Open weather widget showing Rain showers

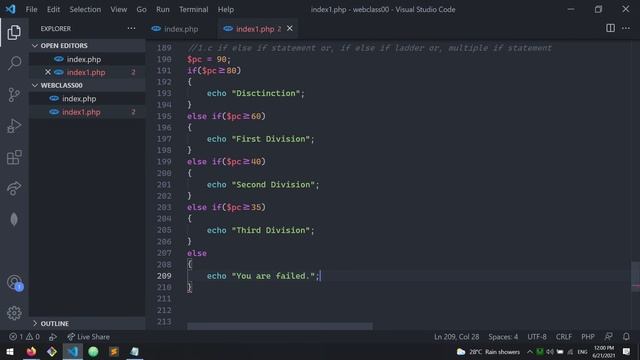[x=488, y=352]
